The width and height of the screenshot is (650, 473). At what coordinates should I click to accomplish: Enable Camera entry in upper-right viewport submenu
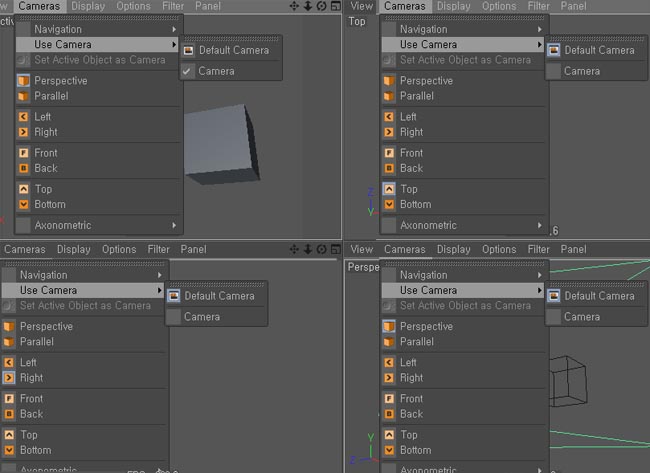coord(597,71)
